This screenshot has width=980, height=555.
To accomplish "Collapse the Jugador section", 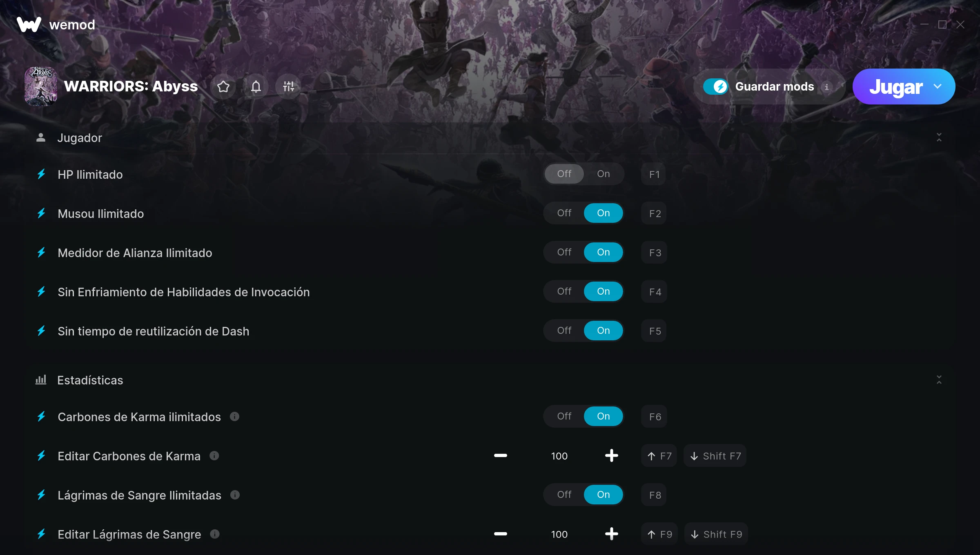I will click(x=939, y=138).
